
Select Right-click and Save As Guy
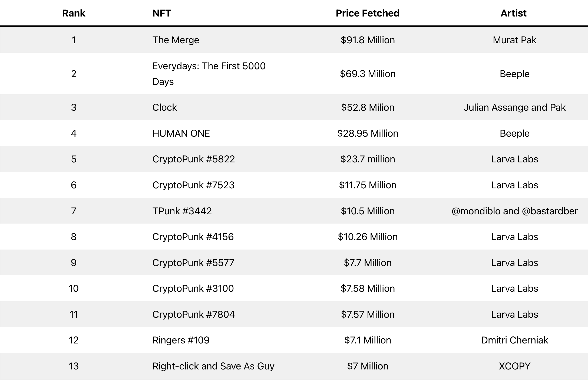click(x=213, y=366)
